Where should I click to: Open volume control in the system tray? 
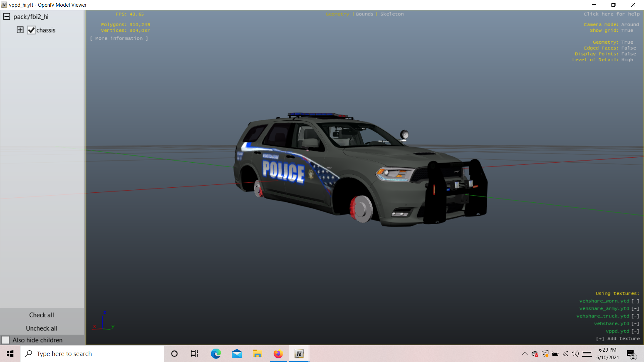pos(575,354)
